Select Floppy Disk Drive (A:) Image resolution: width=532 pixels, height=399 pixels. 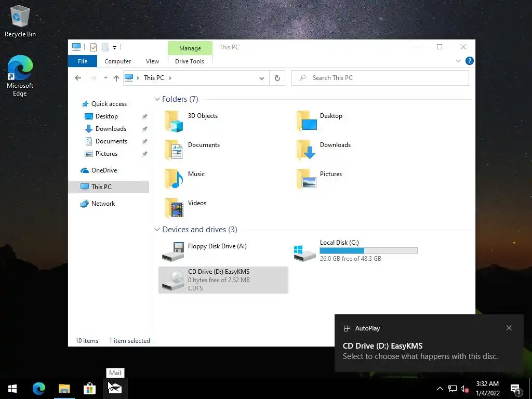[204, 251]
